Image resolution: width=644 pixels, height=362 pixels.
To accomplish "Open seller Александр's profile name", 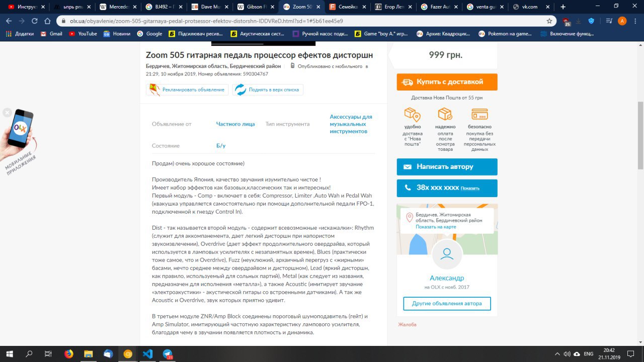I will tap(447, 278).
